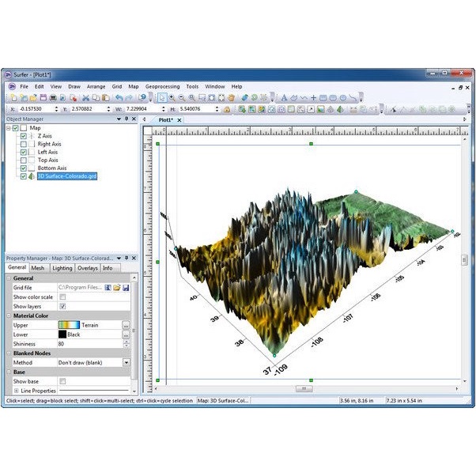The width and height of the screenshot is (476, 476).
Task: Uncheck the Show layers checkbox
Action: coord(62,306)
